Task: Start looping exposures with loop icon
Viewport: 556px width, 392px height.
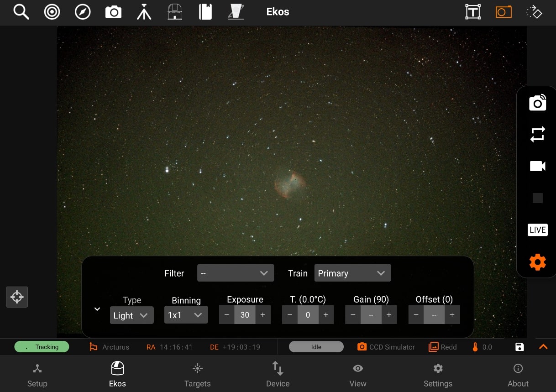Action: click(x=537, y=134)
